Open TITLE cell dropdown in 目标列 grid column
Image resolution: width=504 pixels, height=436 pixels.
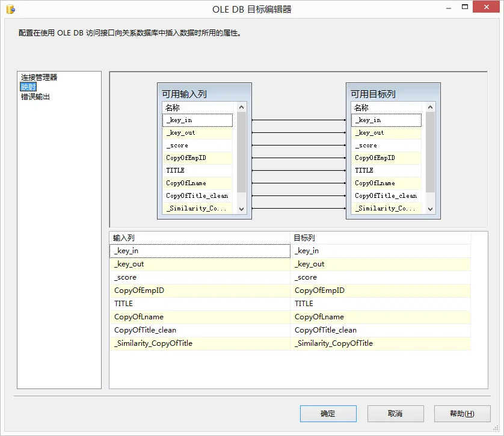pyautogui.click(x=380, y=304)
